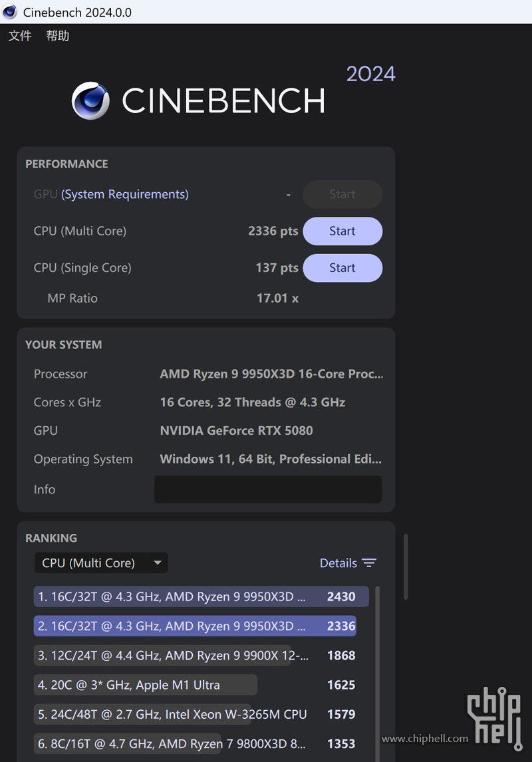The height and width of the screenshot is (762, 532).
Task: Click the Processor label in Your System
Action: coord(61,374)
